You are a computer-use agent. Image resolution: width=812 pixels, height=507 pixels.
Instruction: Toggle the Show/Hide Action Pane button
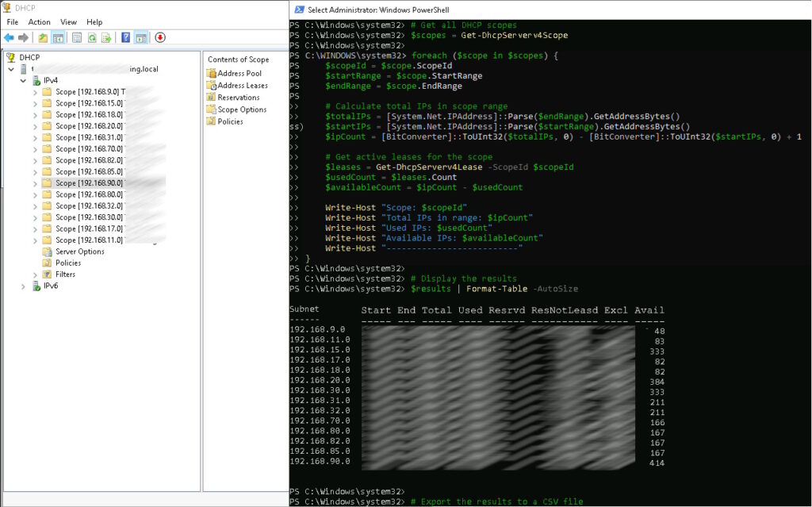point(140,37)
